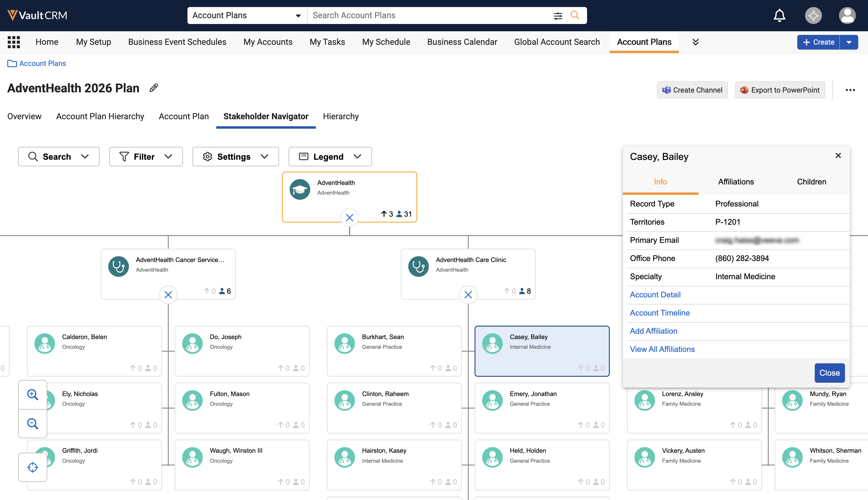Screen dimensions: 868x500
Task: Edit plan name with pencil icon
Action: (x=154, y=88)
